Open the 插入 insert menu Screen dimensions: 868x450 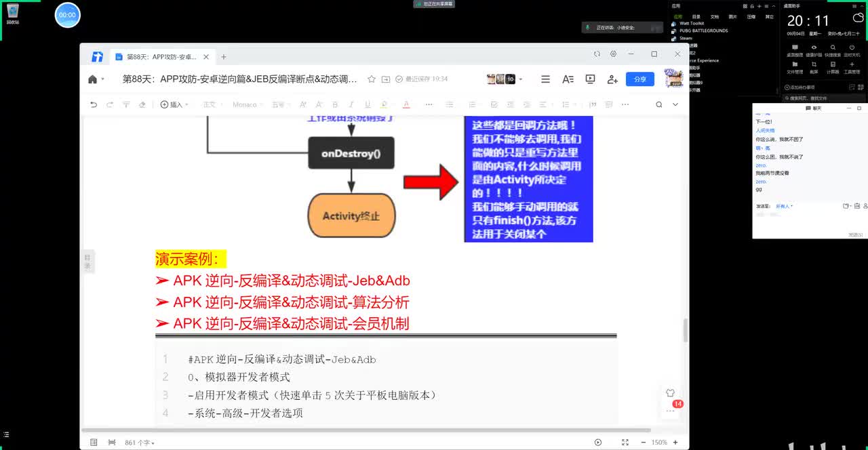[x=174, y=104]
